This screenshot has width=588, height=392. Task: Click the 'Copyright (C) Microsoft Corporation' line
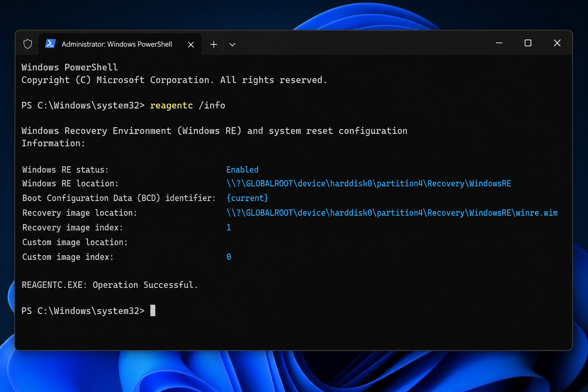[x=174, y=80]
